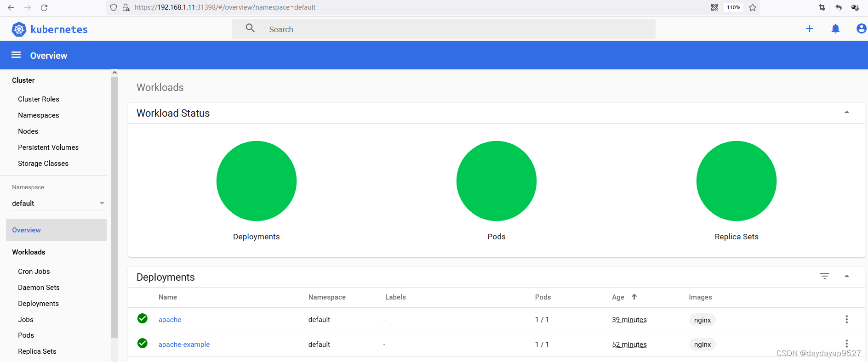Focus the Search input field
Screen dimensions: 868x362
444,29
